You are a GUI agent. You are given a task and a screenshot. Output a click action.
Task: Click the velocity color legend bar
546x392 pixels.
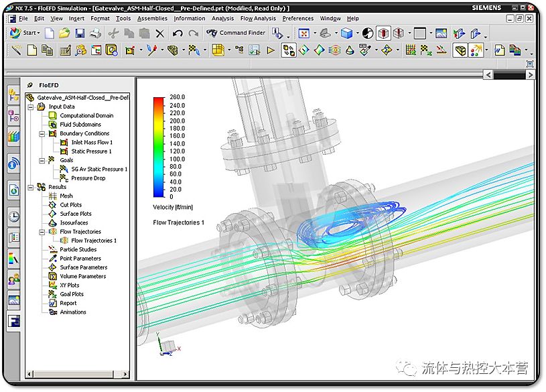(158, 147)
